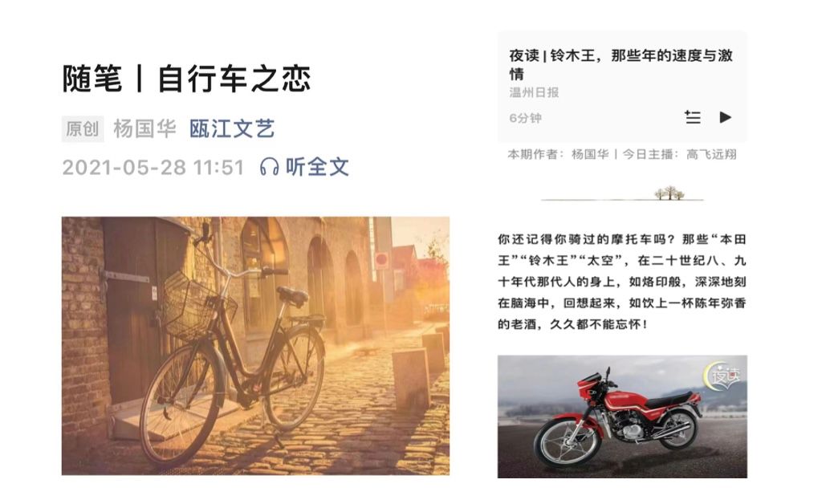
Task: Click the 温州日报 source label
Action: [534, 92]
